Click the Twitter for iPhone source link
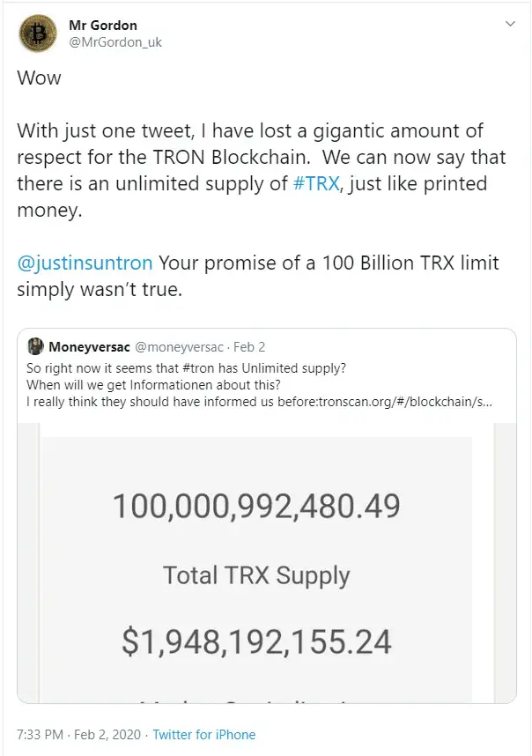The width and height of the screenshot is (532, 756). [203, 734]
